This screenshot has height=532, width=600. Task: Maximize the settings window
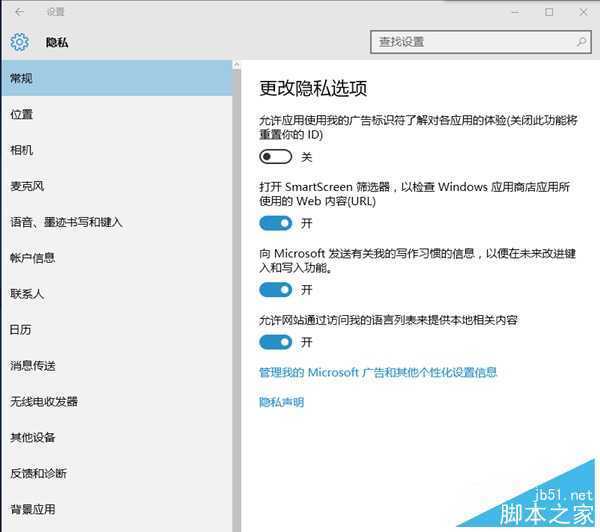(x=549, y=12)
